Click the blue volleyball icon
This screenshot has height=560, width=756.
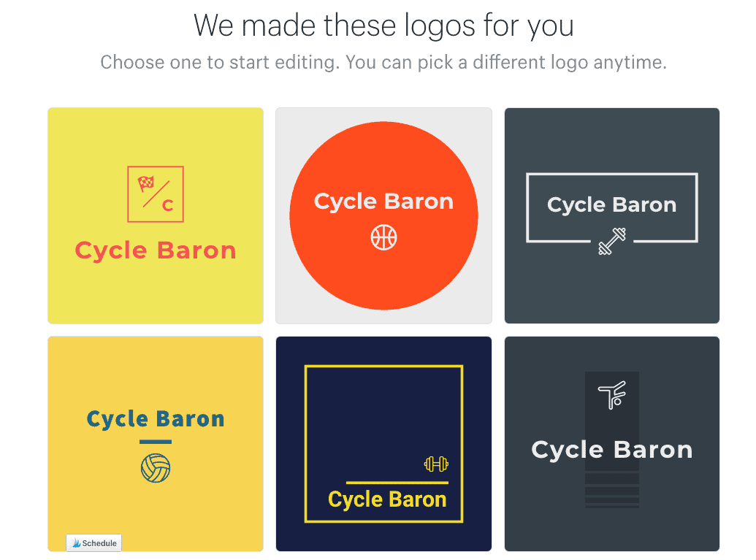pyautogui.click(x=156, y=468)
